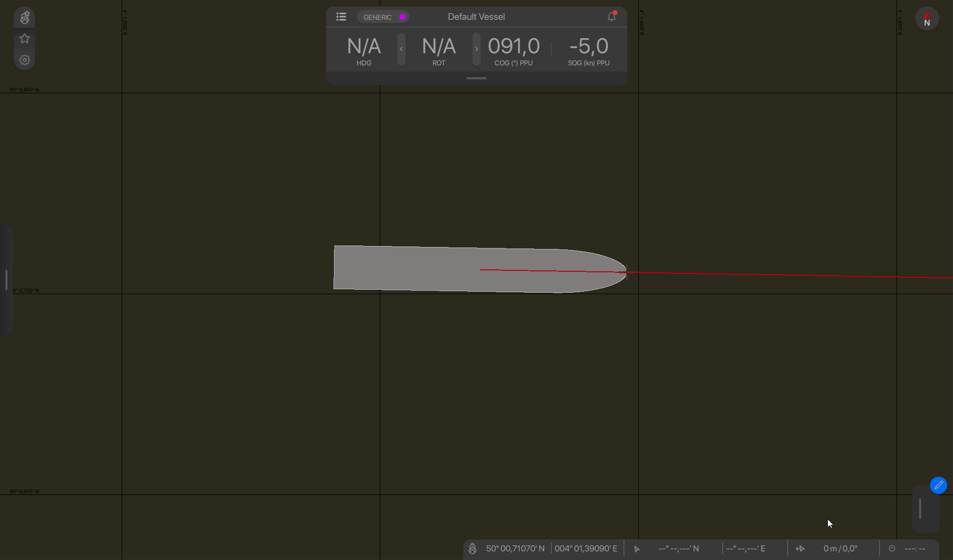Image resolution: width=953 pixels, height=560 pixels.
Task: Click the right chevron beside ROT
Action: (x=476, y=49)
